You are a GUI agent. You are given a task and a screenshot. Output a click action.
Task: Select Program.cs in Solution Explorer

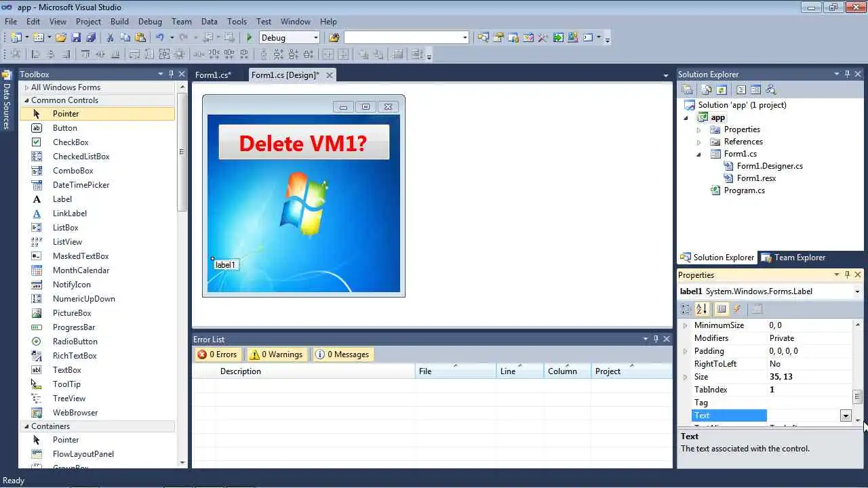click(744, 190)
